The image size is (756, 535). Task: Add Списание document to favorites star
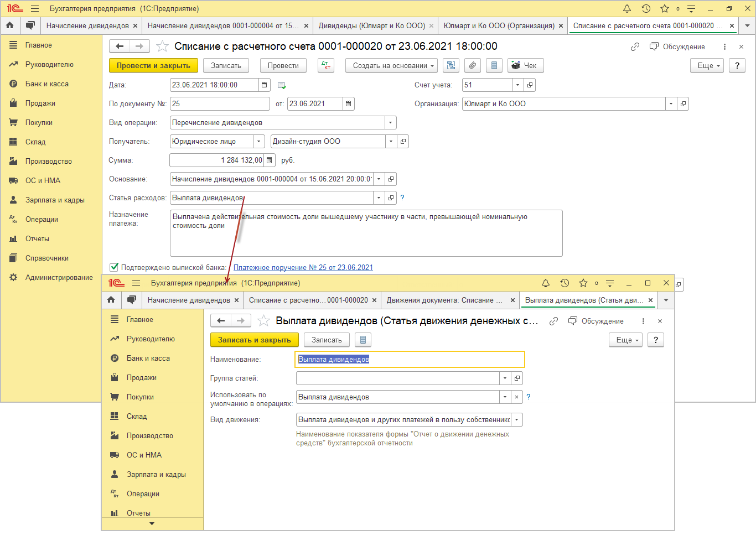click(162, 46)
